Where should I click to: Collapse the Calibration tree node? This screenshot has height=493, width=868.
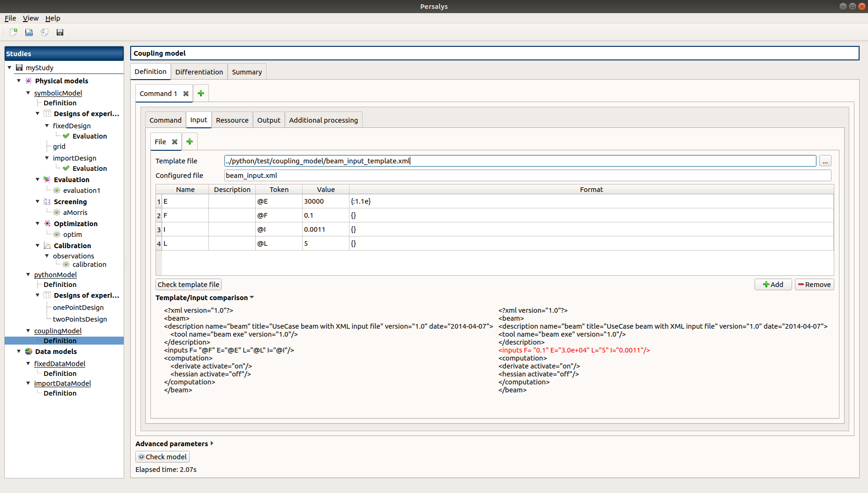tap(37, 245)
